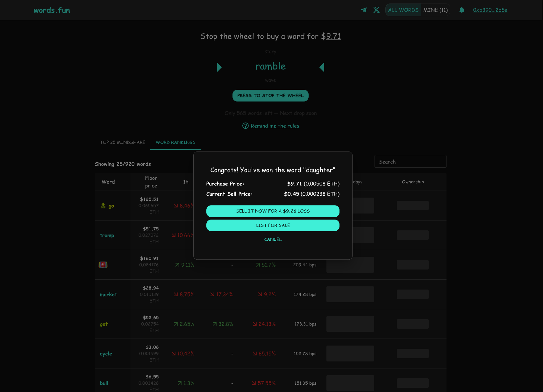The height and width of the screenshot is (392, 543).
Task: Cancel the won word dialog
Action: point(273,239)
